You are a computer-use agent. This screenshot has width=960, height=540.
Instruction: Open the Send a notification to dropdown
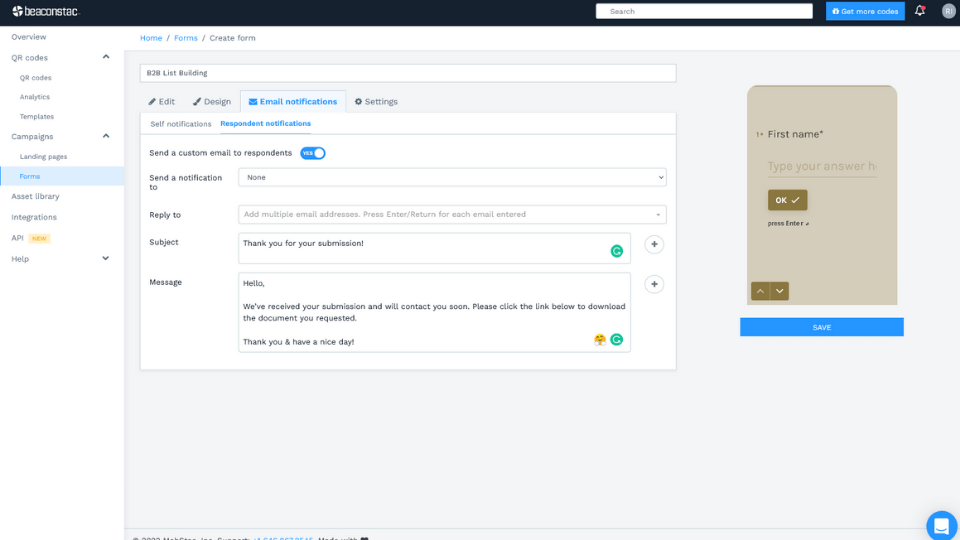click(x=452, y=178)
